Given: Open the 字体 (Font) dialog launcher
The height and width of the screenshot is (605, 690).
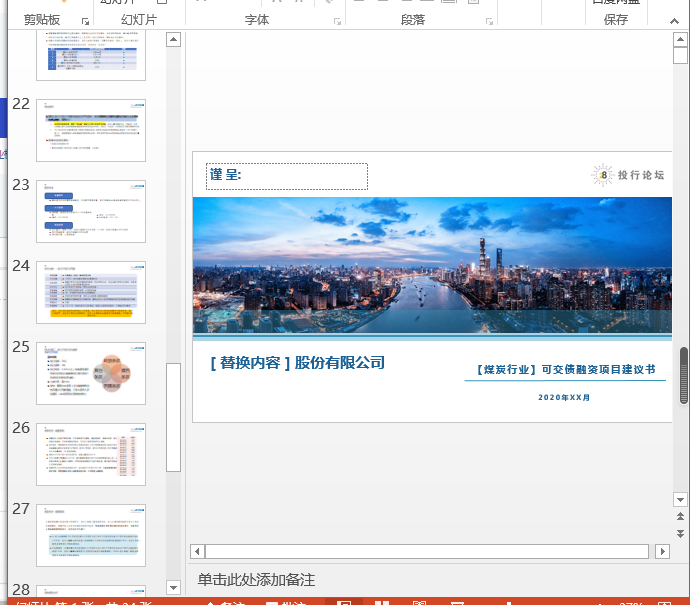Looking at the screenshot, I should tap(337, 20).
